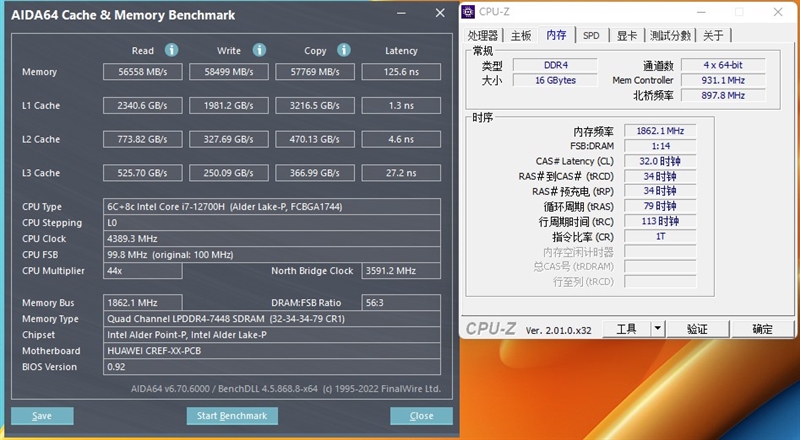Click the CPU Type field i7-12700H
This screenshot has width=800, height=440.
[x=272, y=207]
